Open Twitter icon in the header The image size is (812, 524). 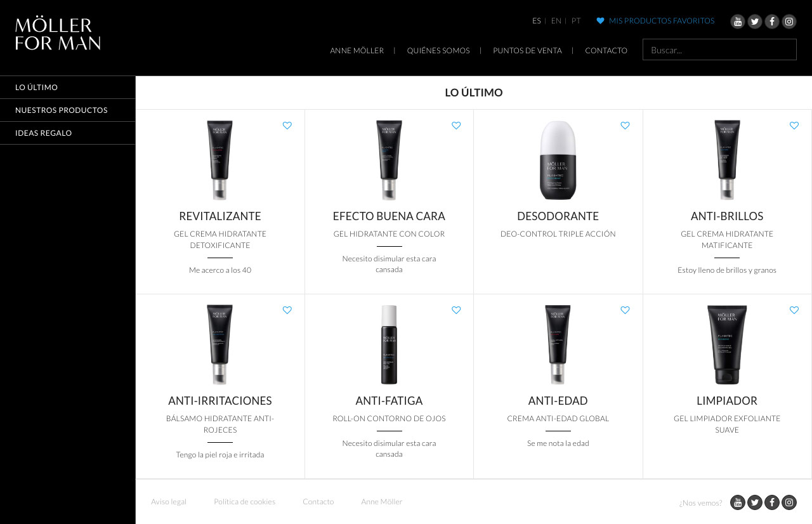(x=755, y=22)
